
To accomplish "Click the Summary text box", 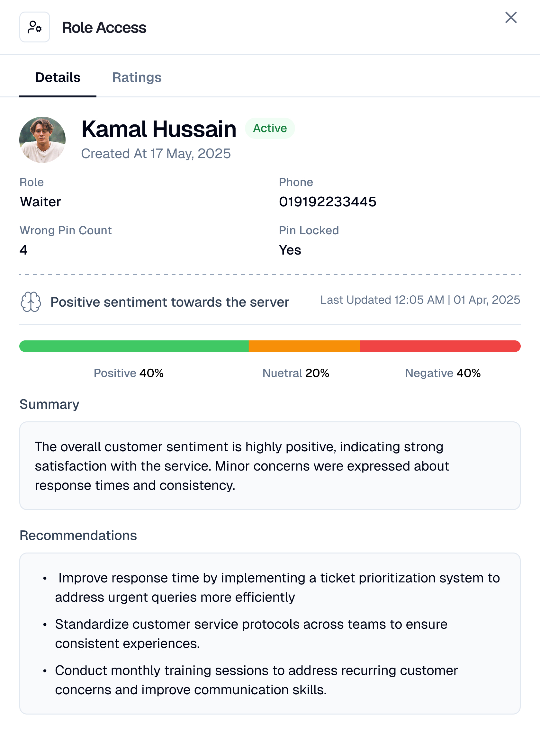I will coord(270,465).
